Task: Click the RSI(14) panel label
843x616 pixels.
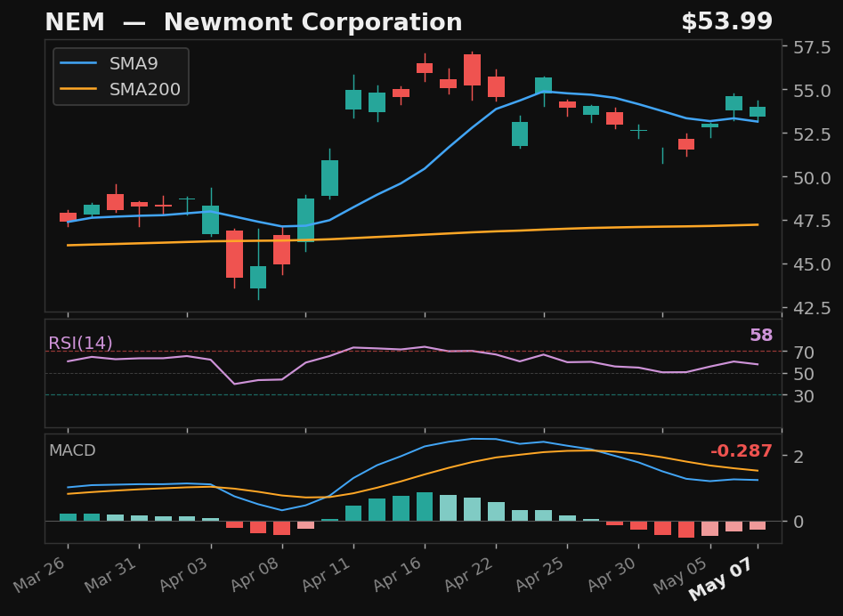Action: click(81, 343)
